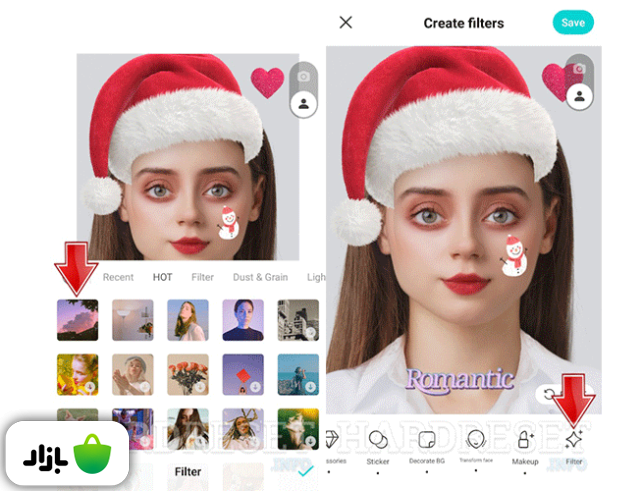Viewport: 642px width, 491px height.
Task: Switch to the HOT filters tab
Action: tap(162, 277)
